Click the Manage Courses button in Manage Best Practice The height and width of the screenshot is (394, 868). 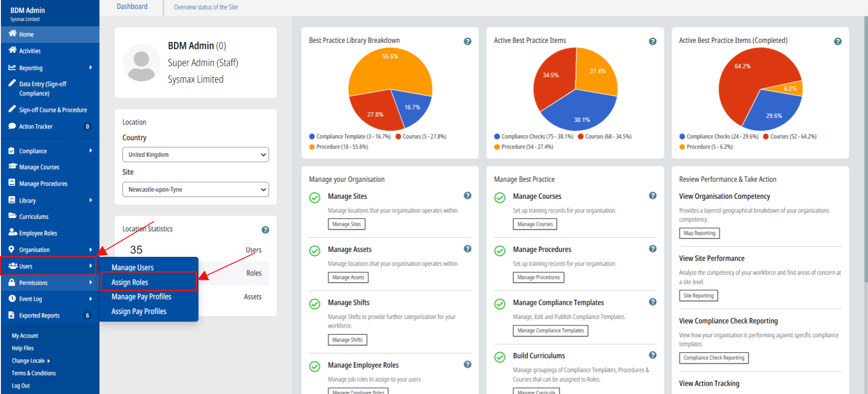tap(535, 224)
